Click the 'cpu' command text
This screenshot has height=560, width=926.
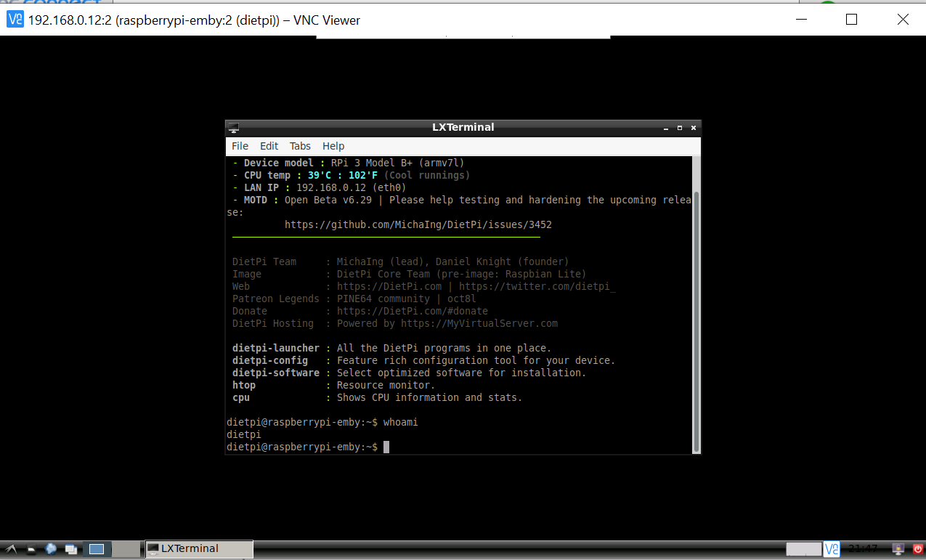[241, 397]
